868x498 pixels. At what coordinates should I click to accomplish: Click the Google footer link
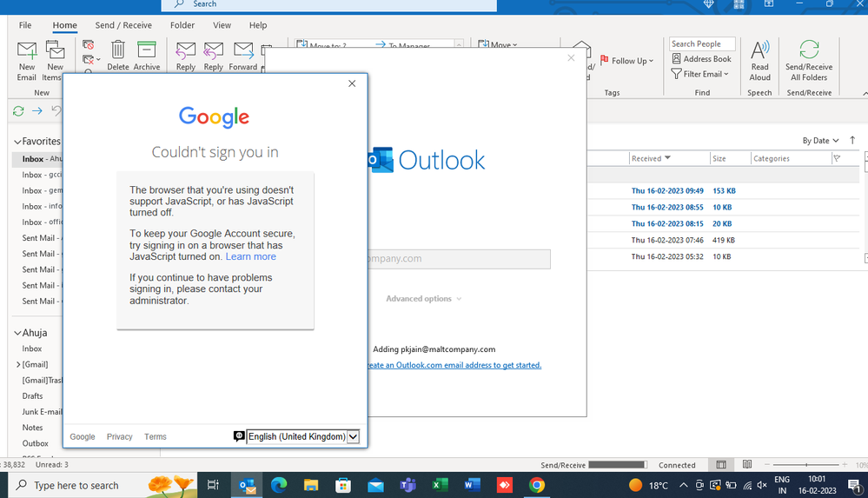pyautogui.click(x=83, y=436)
